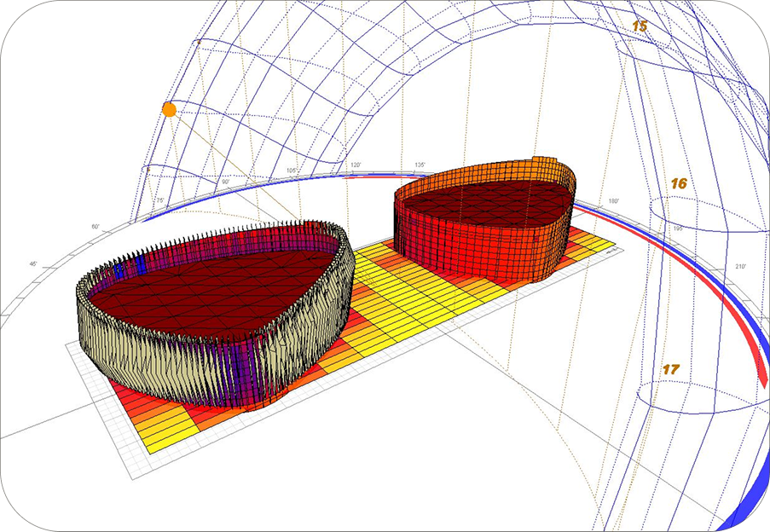Click the orange sun position marker

[x=169, y=109]
